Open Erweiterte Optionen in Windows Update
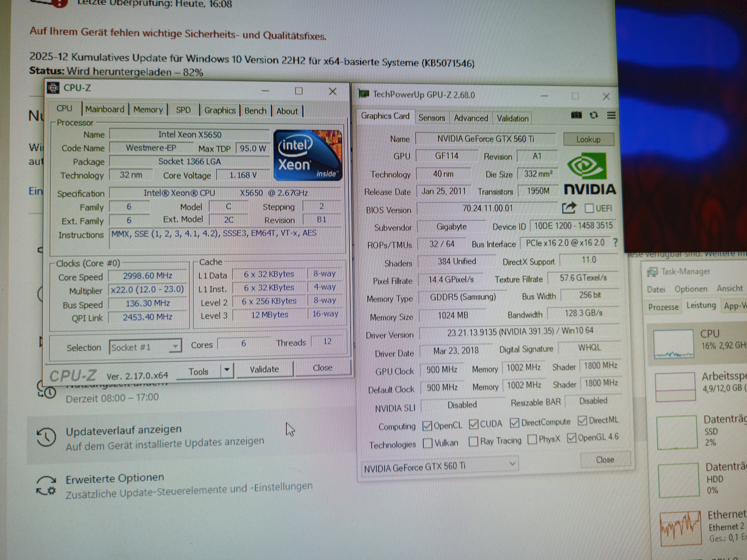747x560 pixels. [115, 478]
